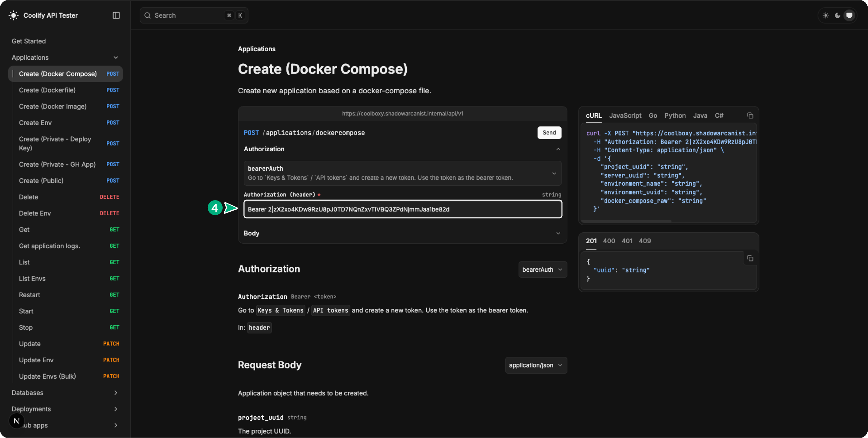The image size is (868, 438).
Task: Switch to the Python code tab
Action: tap(675, 115)
